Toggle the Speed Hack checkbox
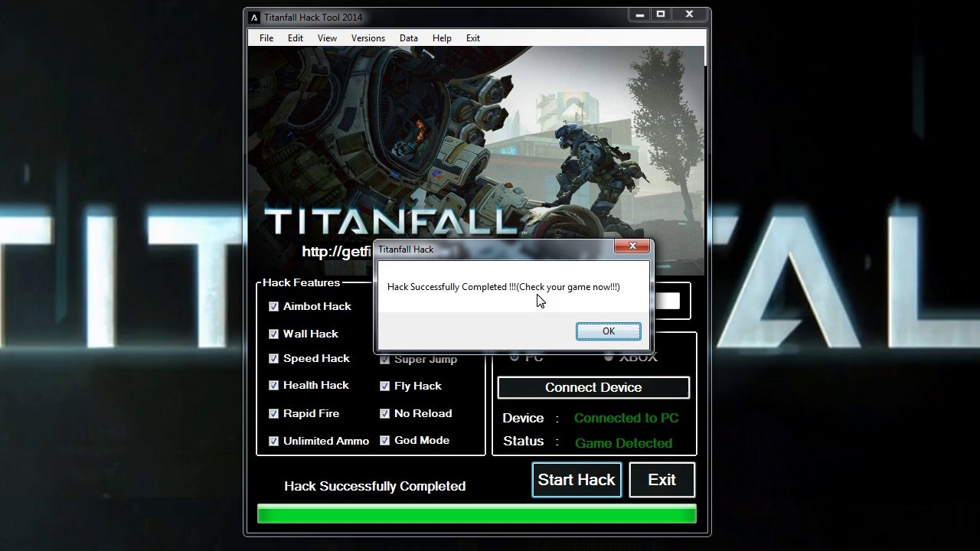 273,358
